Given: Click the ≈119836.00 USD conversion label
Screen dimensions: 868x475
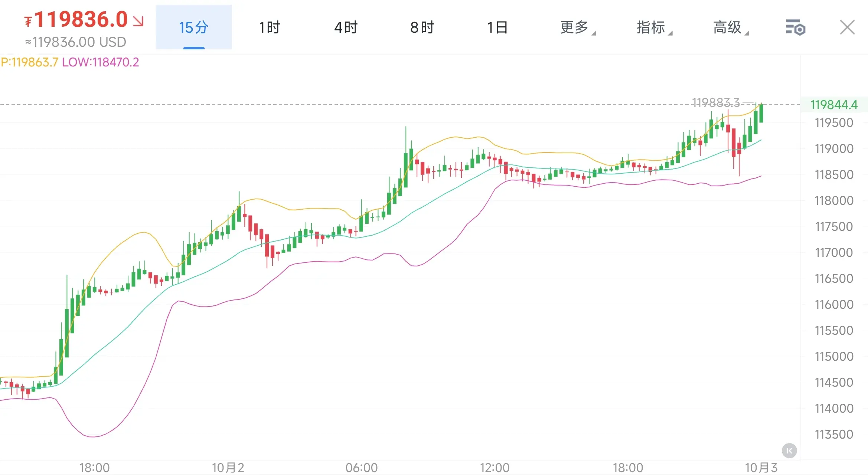Looking at the screenshot, I should (x=76, y=42).
